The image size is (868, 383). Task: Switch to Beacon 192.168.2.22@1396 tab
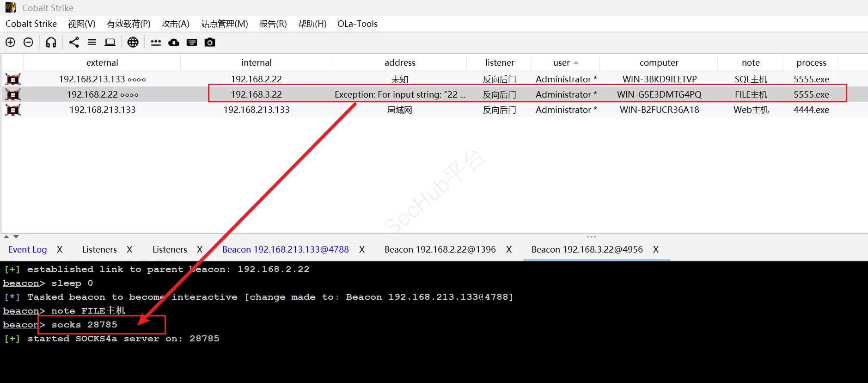(440, 249)
